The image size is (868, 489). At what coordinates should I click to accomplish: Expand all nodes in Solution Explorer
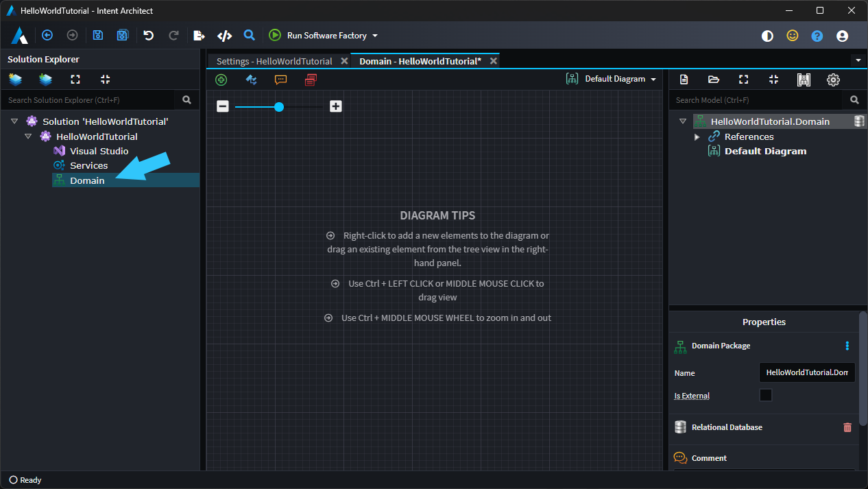75,79
